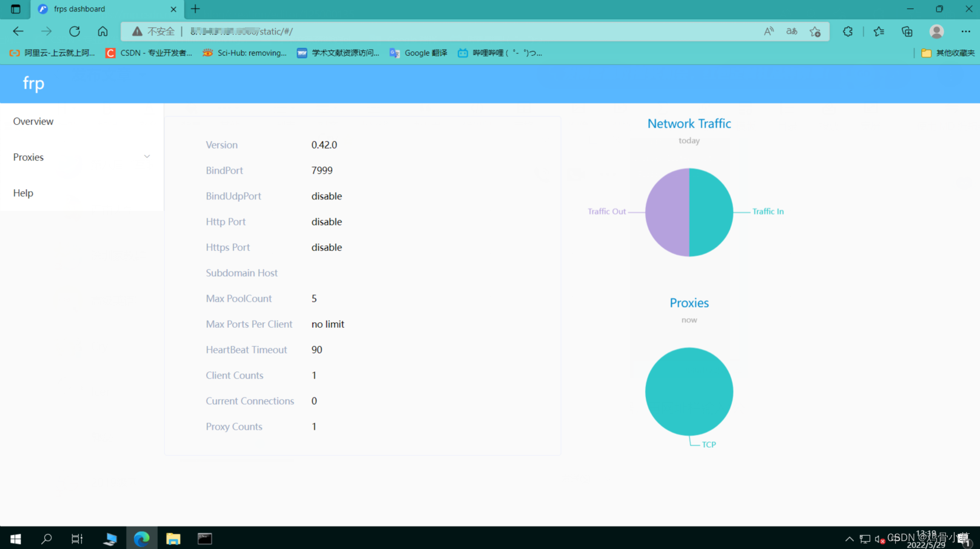Open the CSDN bookmark
This screenshot has height=549, width=980.
coord(149,53)
